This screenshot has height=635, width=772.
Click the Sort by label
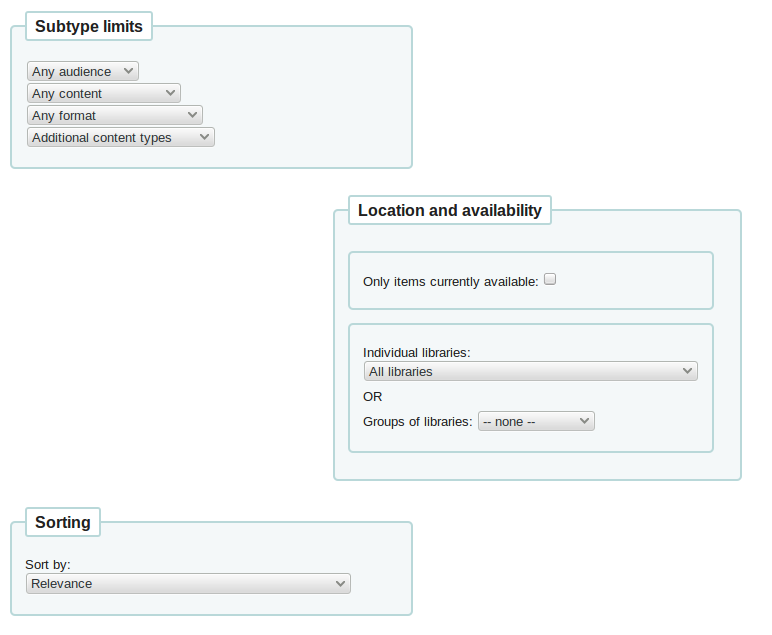tap(48, 565)
